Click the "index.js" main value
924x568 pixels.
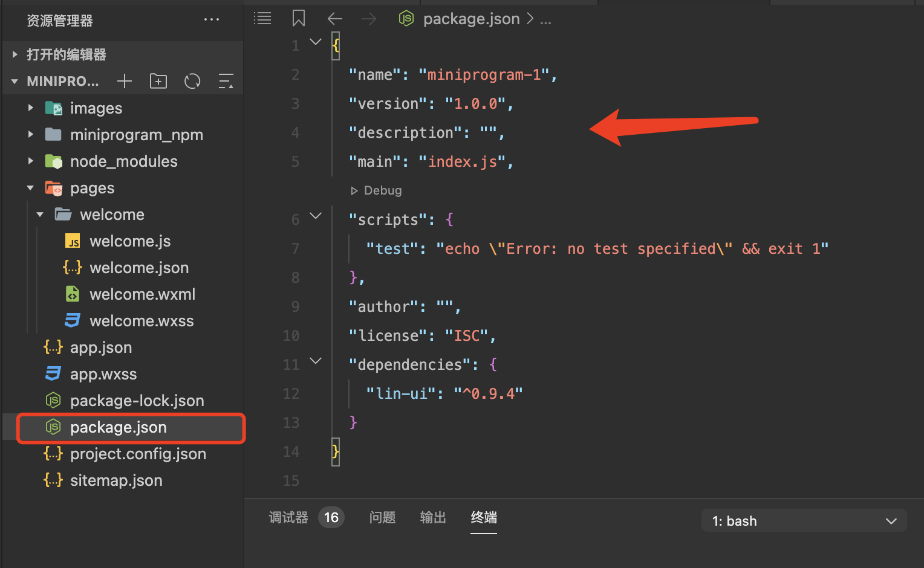462,161
